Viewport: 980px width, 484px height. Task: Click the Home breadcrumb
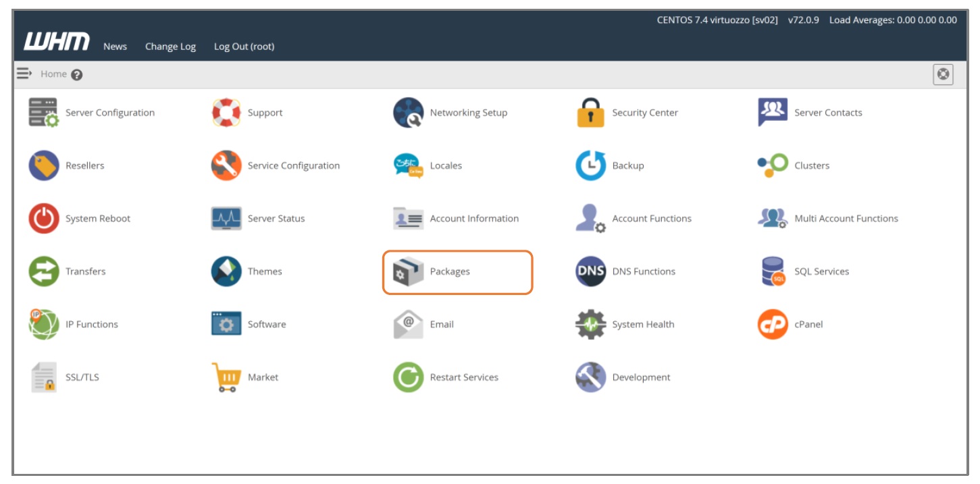pyautogui.click(x=53, y=74)
